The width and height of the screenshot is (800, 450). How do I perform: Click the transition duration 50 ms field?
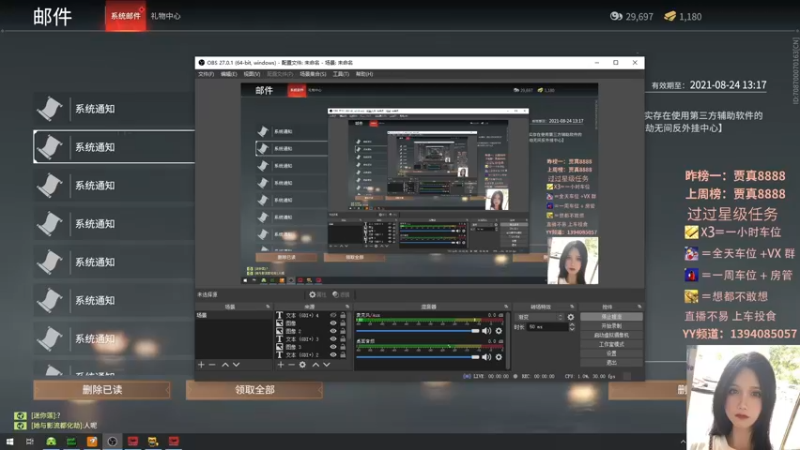point(547,327)
